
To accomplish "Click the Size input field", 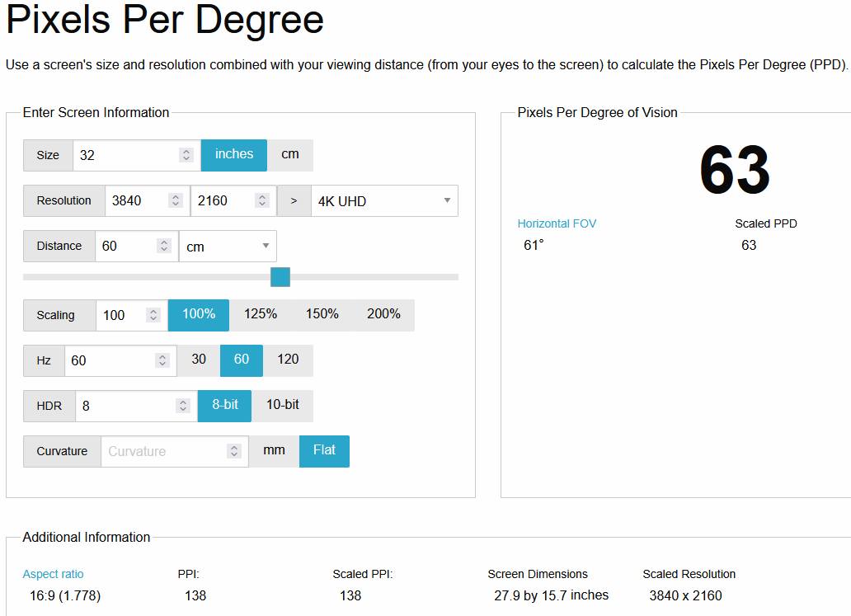I will (x=137, y=155).
